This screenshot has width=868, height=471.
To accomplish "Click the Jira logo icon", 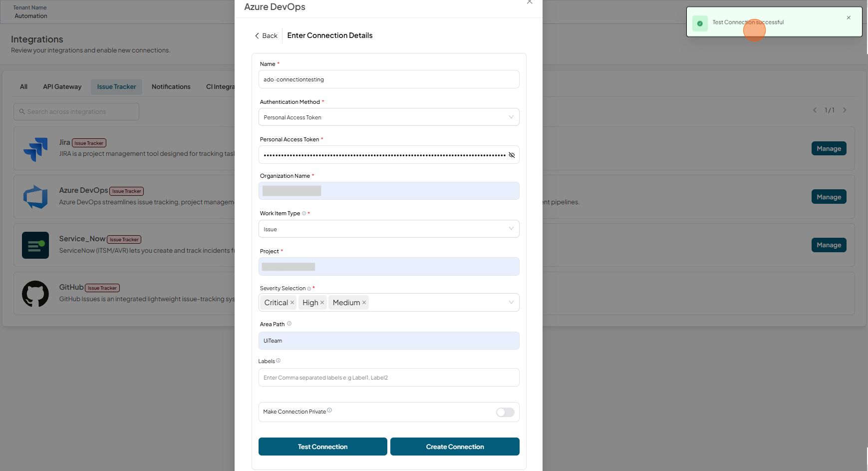I will click(35, 149).
